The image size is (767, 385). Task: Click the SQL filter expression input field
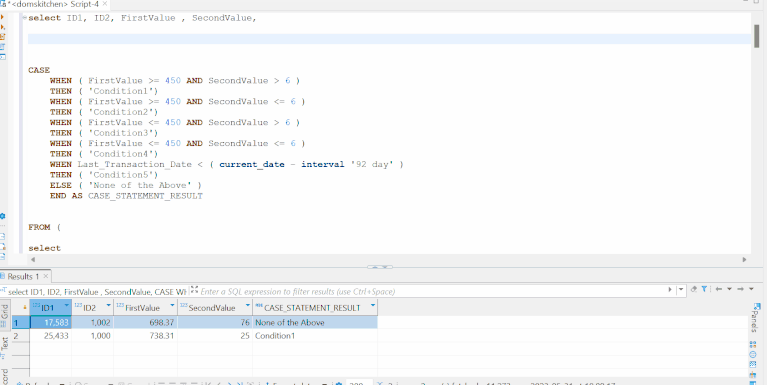coord(432,292)
